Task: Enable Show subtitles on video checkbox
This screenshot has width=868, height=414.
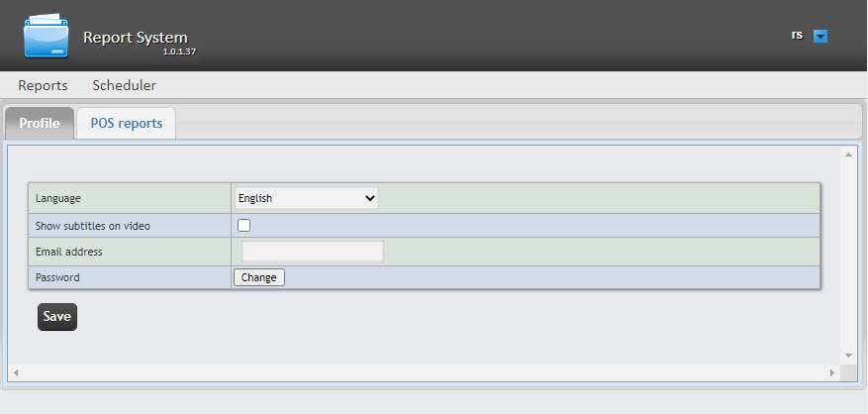Action: 243,226
